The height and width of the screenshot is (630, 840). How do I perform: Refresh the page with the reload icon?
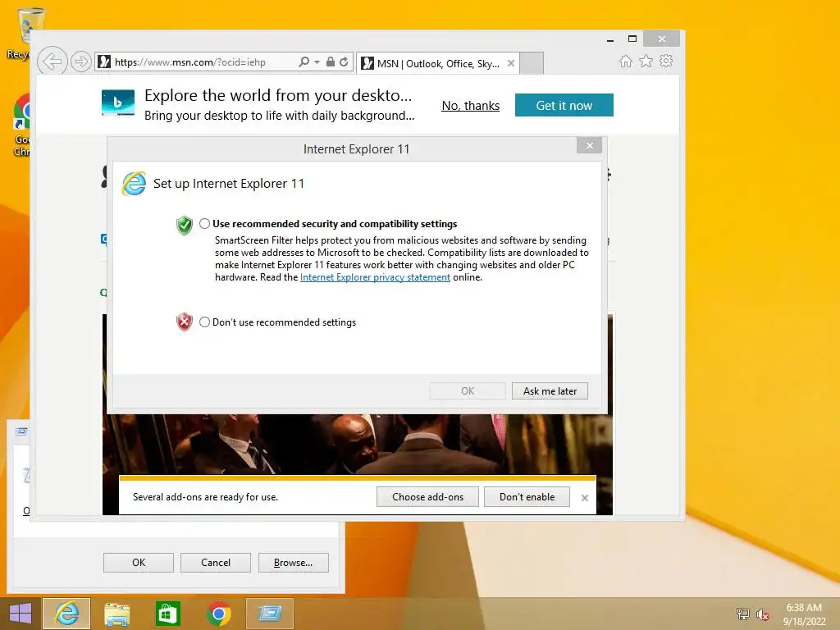pos(344,62)
